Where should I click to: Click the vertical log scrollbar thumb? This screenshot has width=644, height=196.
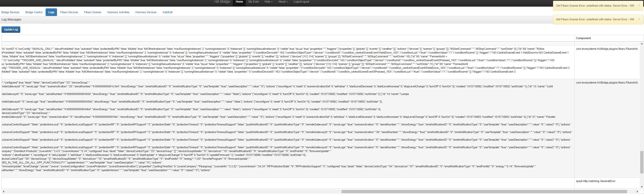coord(642,162)
